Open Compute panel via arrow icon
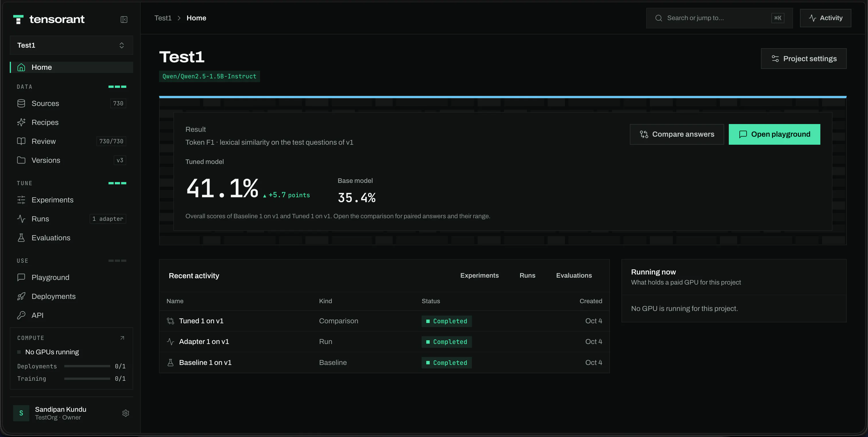Image resolution: width=868 pixels, height=437 pixels. [x=122, y=338]
